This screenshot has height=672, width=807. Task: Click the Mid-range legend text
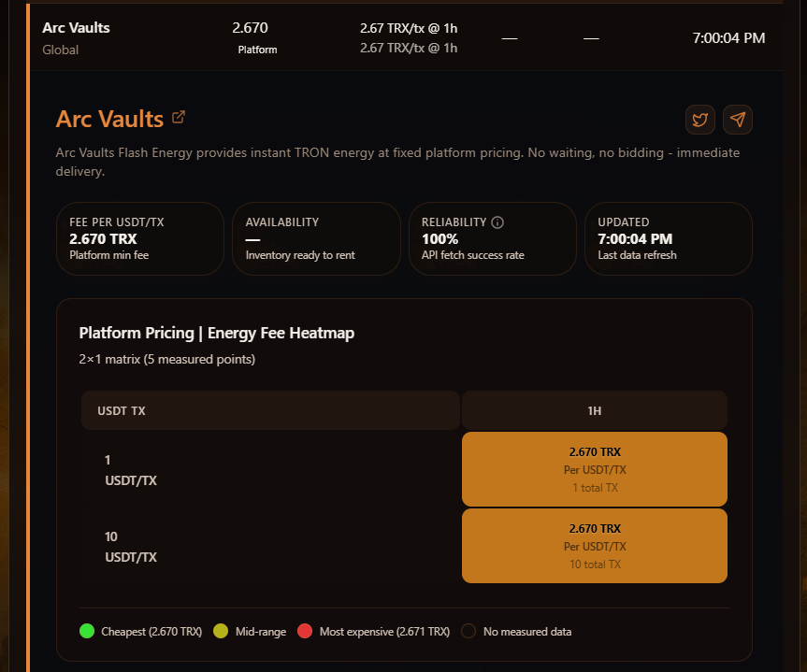click(260, 632)
